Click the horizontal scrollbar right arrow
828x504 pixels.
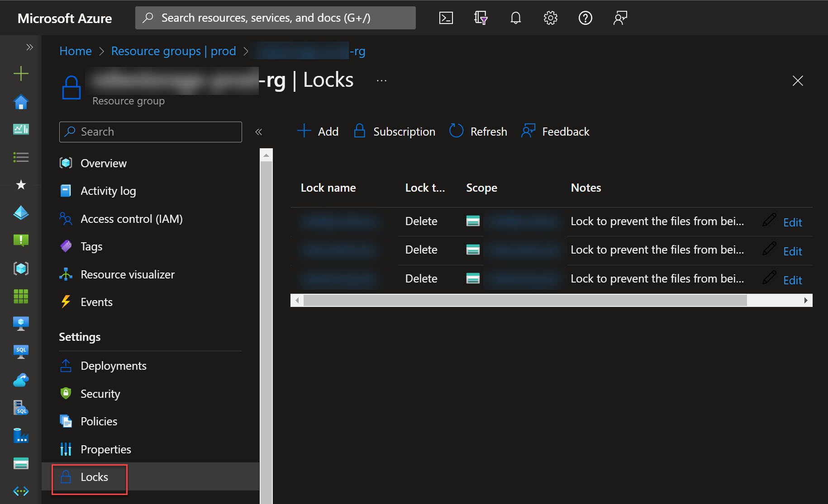coord(805,301)
